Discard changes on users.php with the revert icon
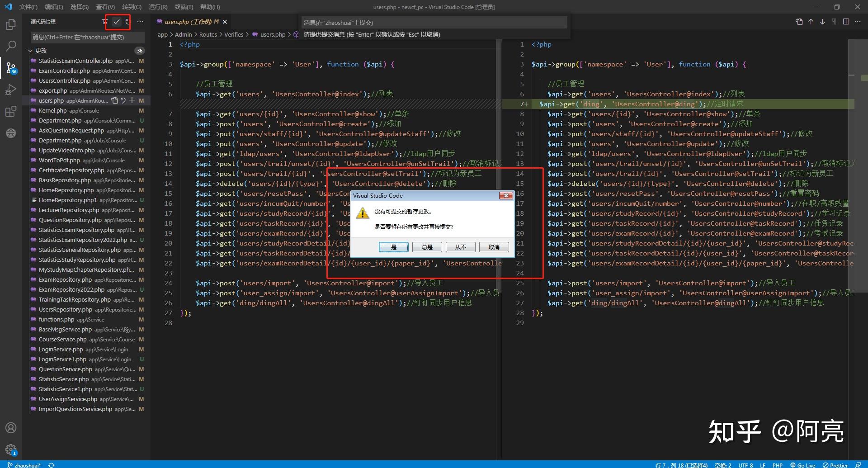This screenshot has height=468, width=868. click(x=123, y=100)
